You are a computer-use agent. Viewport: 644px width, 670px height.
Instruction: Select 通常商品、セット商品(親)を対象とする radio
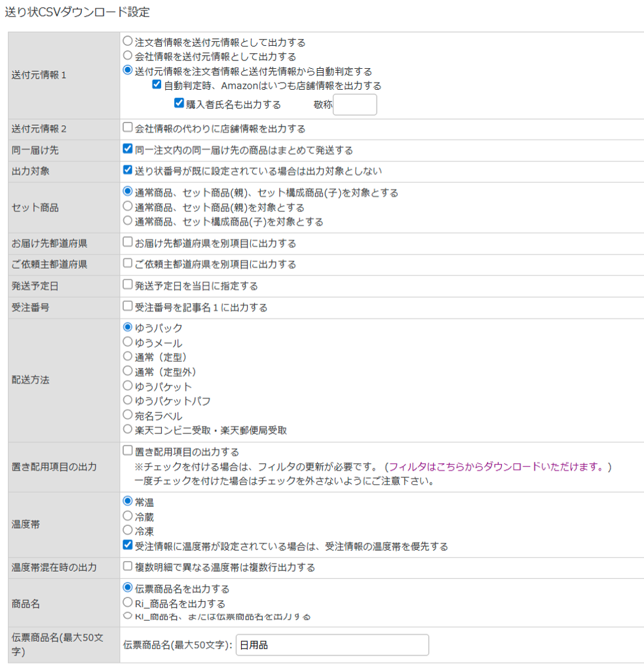point(128,207)
